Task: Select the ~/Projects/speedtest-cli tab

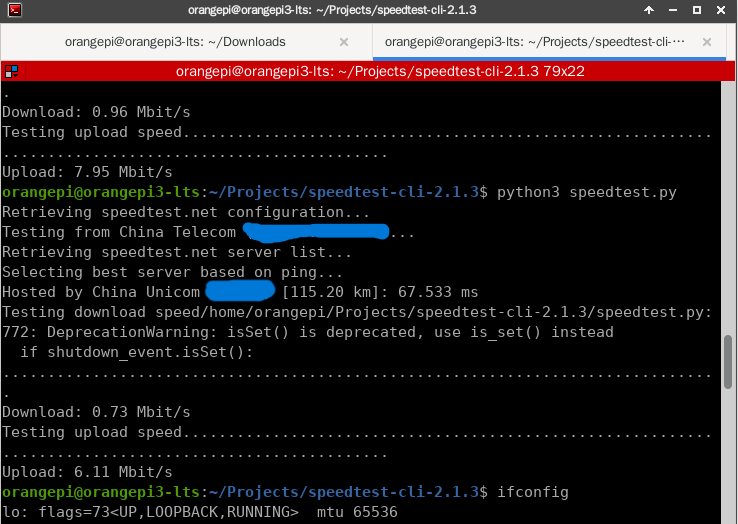Action: point(535,42)
